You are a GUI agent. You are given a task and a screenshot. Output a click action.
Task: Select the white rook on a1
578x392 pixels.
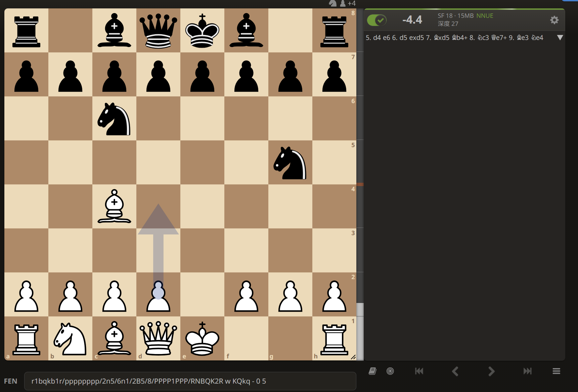(x=26, y=339)
